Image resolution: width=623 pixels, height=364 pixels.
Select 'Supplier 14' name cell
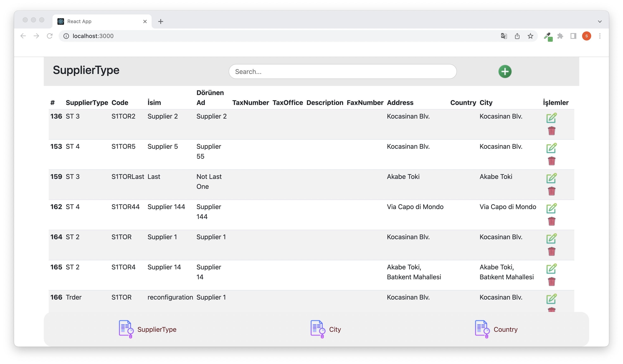point(164,267)
